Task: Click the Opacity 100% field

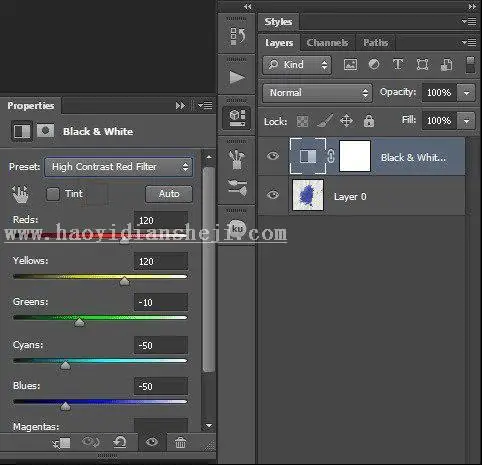Action: click(x=440, y=93)
